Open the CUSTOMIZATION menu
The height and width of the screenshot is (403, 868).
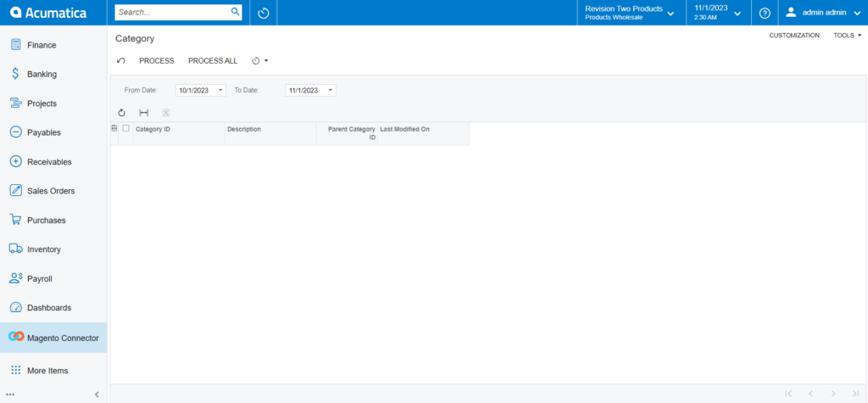tap(794, 36)
